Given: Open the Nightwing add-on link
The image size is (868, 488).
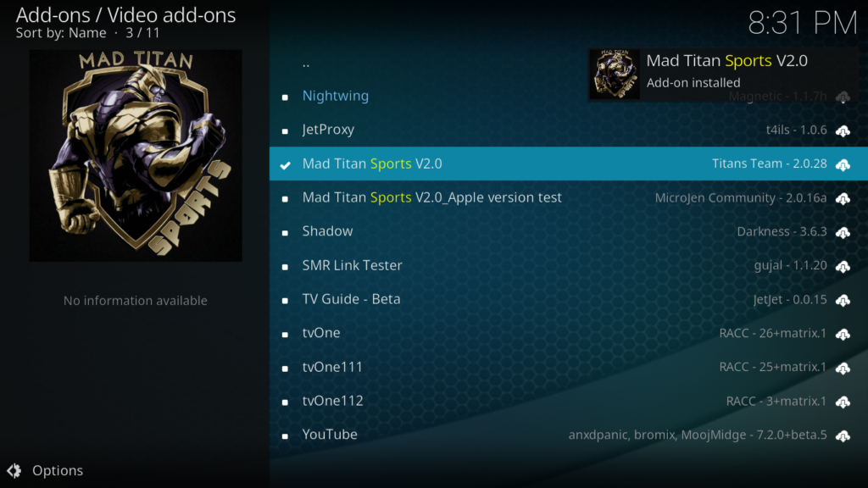Looking at the screenshot, I should (x=336, y=96).
